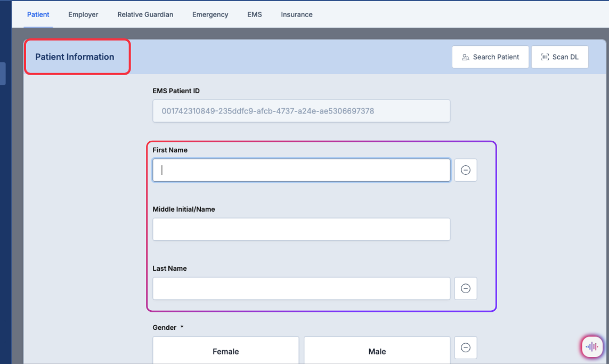Image resolution: width=609 pixels, height=364 pixels.
Task: Select Male as the gender
Action: [x=377, y=351]
